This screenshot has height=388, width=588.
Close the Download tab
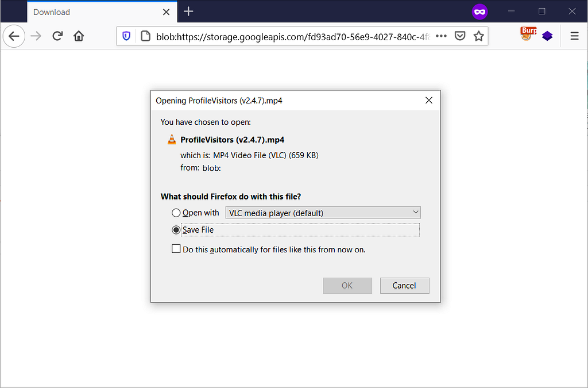point(166,12)
